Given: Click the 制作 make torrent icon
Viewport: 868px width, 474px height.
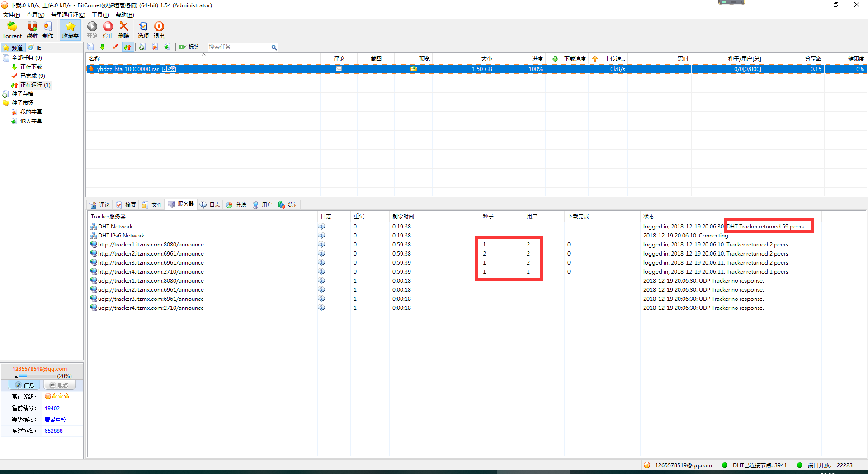Looking at the screenshot, I should tap(48, 27).
